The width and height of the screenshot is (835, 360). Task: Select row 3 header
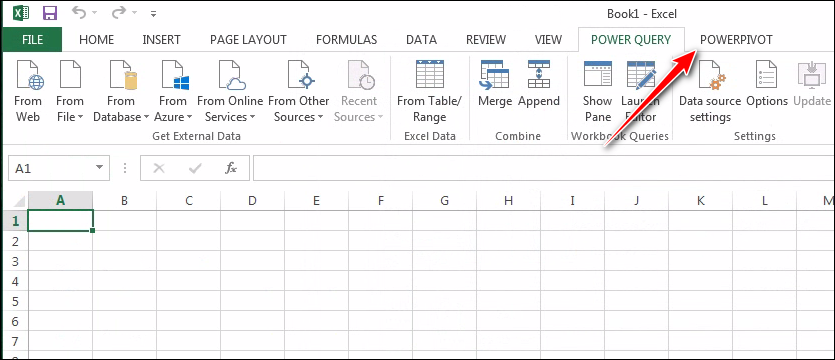15,261
